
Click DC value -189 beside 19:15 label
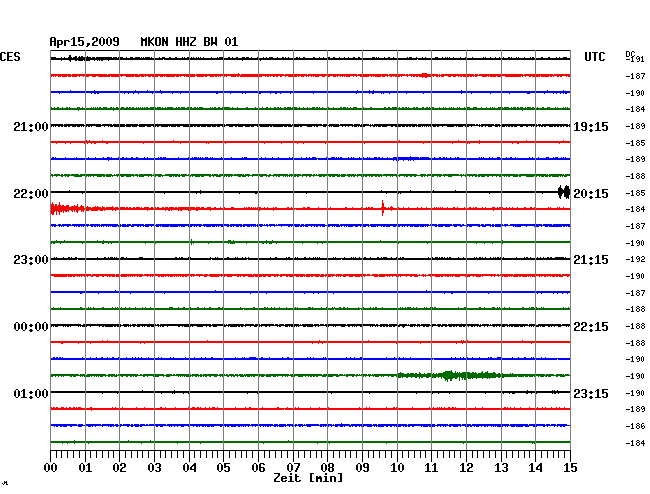tap(635, 126)
